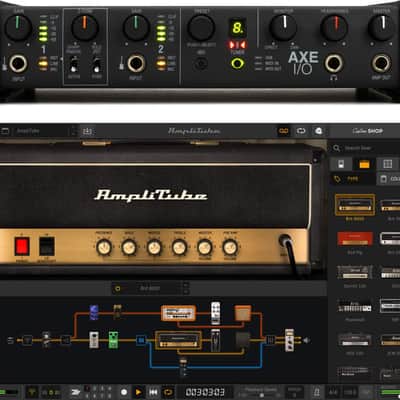Click the Treble knob on amp

(179, 248)
